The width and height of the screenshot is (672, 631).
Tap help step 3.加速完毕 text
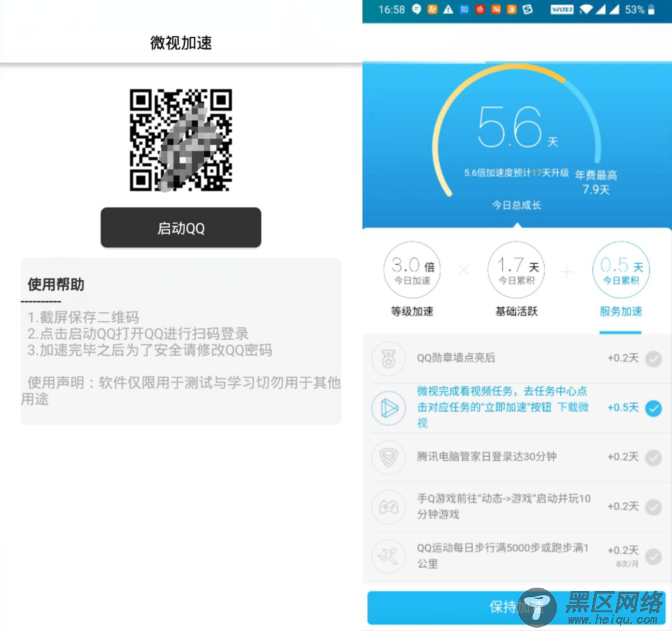point(150,350)
